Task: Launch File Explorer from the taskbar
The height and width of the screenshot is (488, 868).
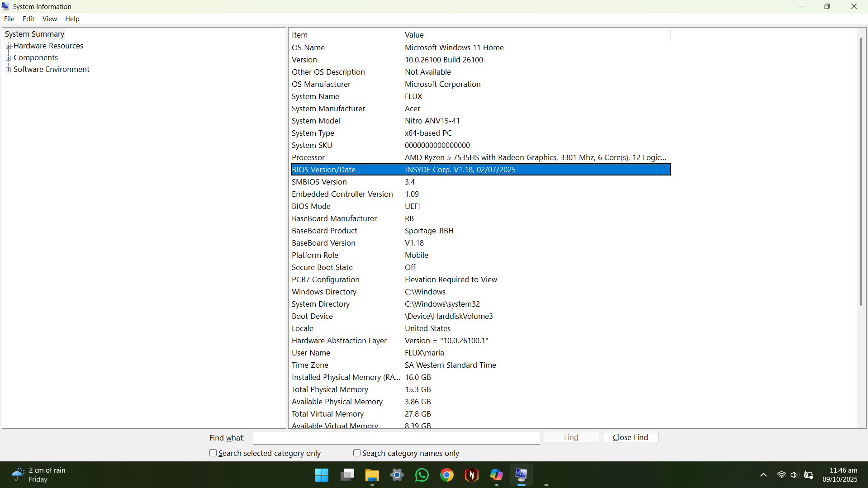Action: 372,475
